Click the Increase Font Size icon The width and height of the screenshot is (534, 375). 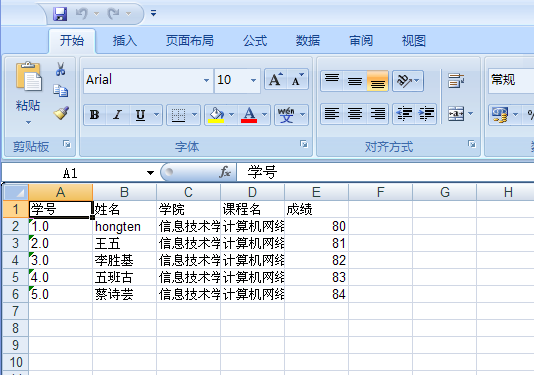(276, 80)
